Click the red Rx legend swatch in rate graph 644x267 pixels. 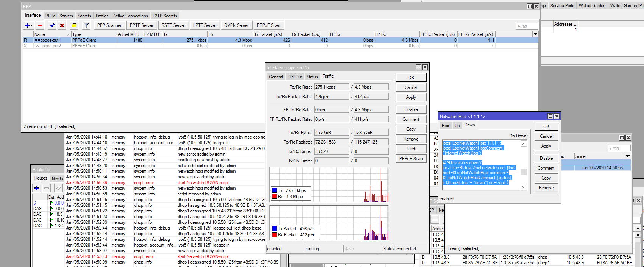(x=274, y=197)
